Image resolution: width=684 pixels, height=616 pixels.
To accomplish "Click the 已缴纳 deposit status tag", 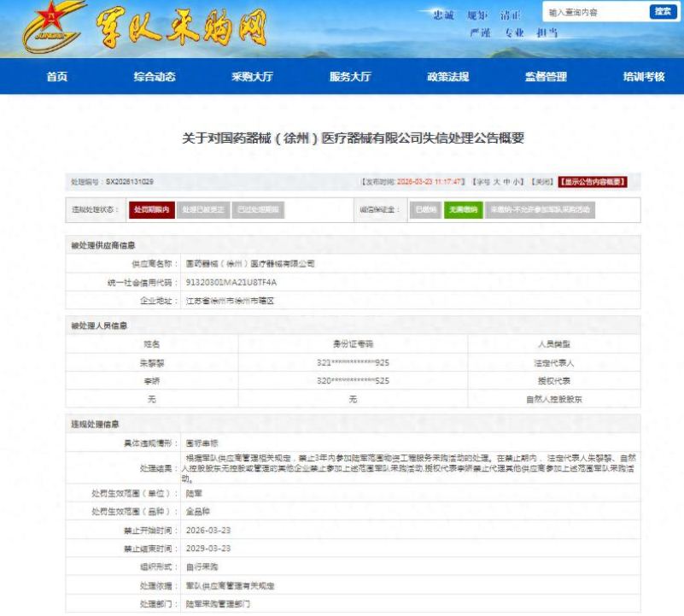I will tap(425, 209).
